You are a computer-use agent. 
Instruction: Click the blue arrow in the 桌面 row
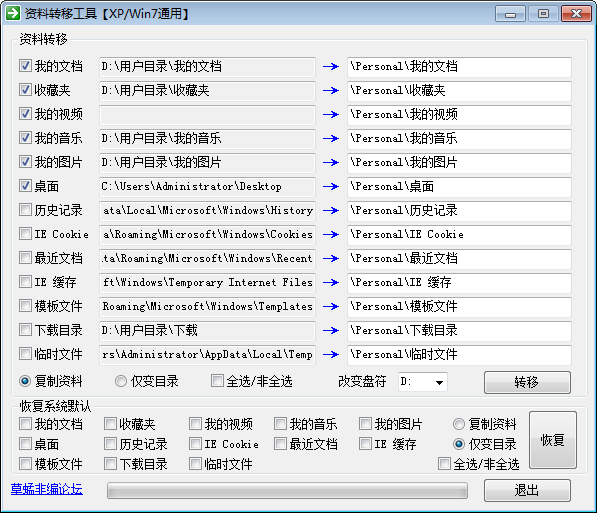point(331,187)
